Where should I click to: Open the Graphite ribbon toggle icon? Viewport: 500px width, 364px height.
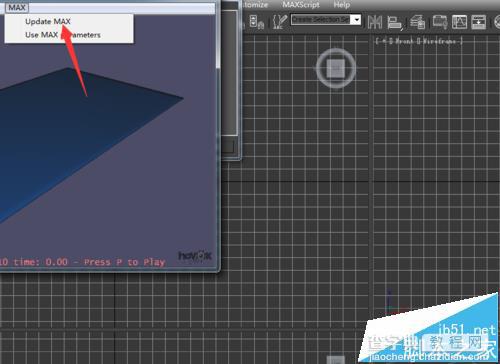(440, 22)
